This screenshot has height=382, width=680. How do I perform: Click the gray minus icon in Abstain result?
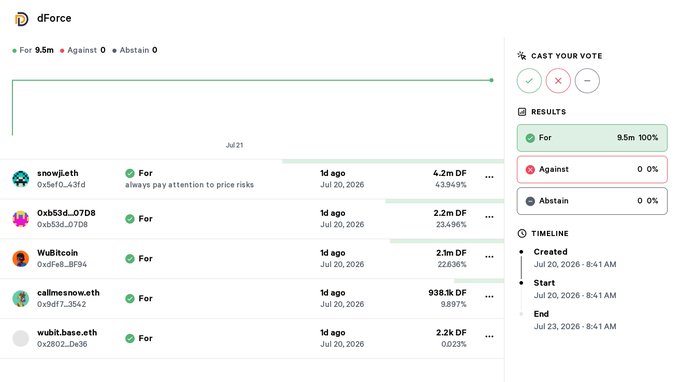[530, 201]
